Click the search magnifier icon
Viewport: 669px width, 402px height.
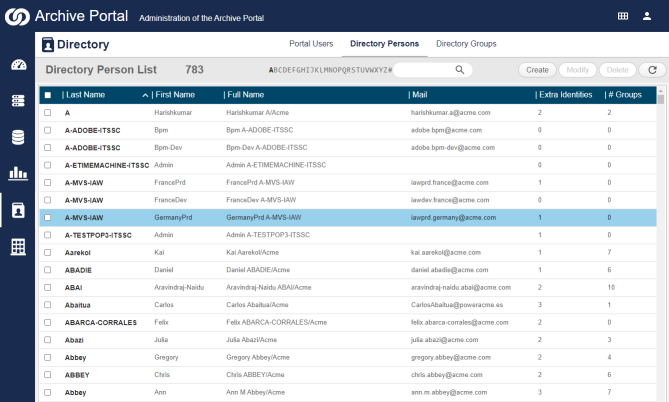pos(460,70)
